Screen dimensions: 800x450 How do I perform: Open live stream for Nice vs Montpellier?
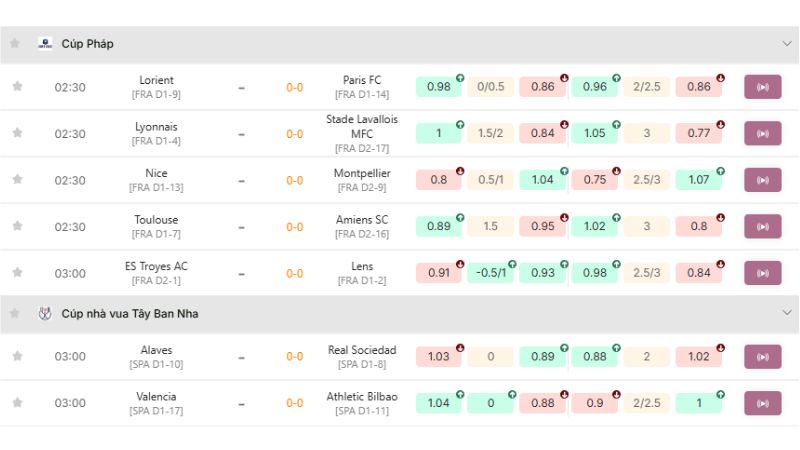[x=762, y=180]
